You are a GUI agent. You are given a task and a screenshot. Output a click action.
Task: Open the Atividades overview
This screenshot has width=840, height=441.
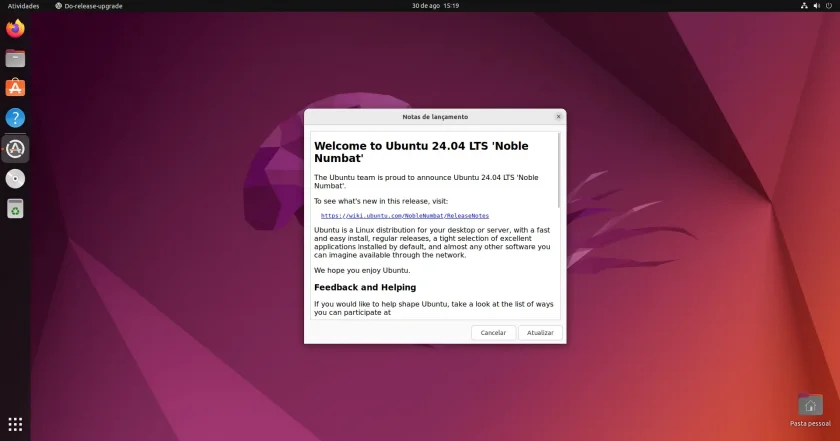pyautogui.click(x=24, y=6)
